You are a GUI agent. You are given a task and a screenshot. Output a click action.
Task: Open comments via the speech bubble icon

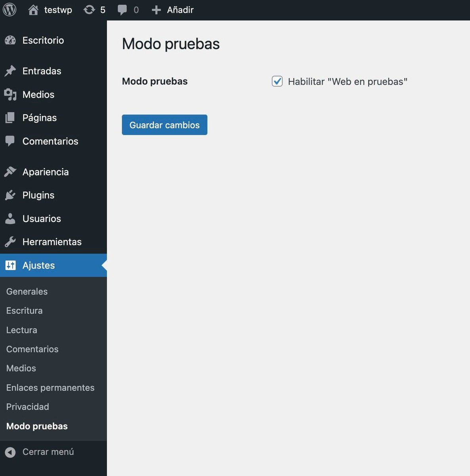click(122, 10)
